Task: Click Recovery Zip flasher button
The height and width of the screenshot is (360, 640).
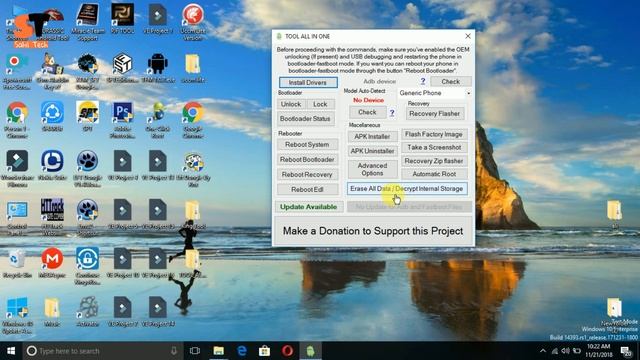Action: click(434, 161)
